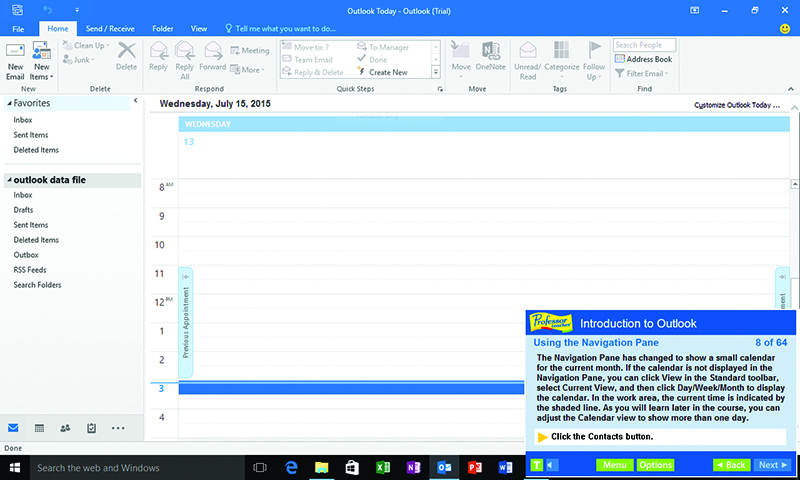Viewport: 800px width, 480px height.
Task: Click the tutorial Next button
Action: click(773, 465)
